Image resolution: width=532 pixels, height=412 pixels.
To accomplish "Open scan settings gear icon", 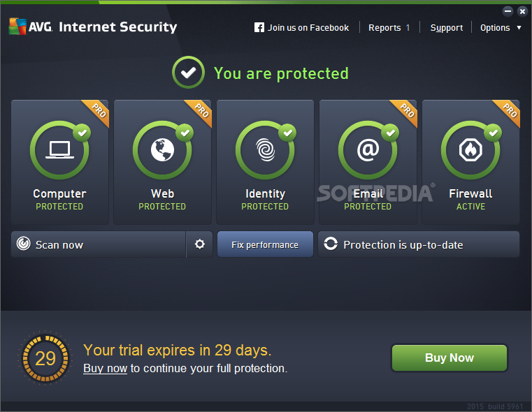I will point(200,244).
